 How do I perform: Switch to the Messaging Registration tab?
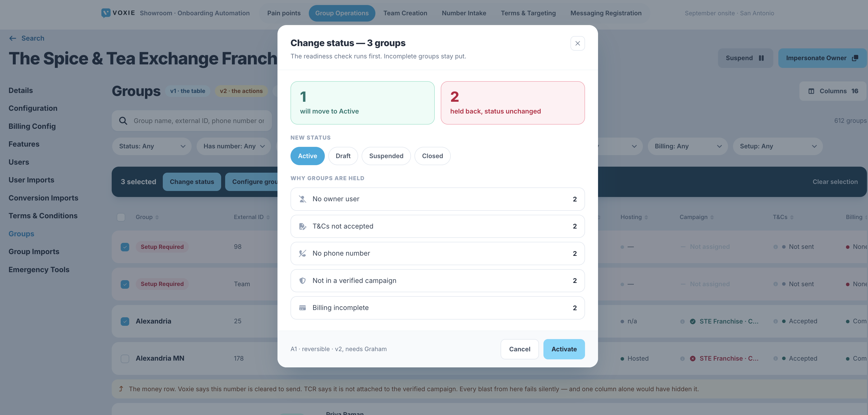[x=606, y=13]
